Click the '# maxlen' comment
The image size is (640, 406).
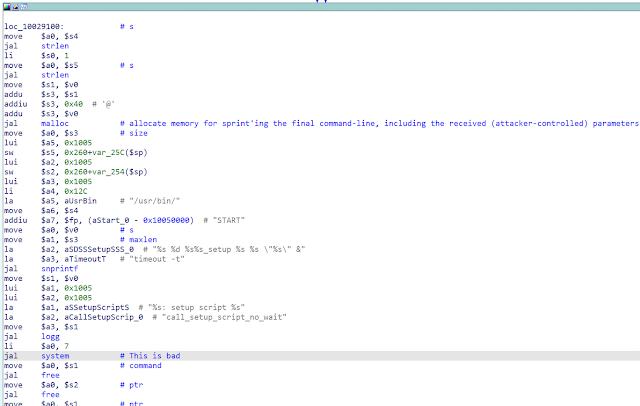pyautogui.click(x=138, y=240)
